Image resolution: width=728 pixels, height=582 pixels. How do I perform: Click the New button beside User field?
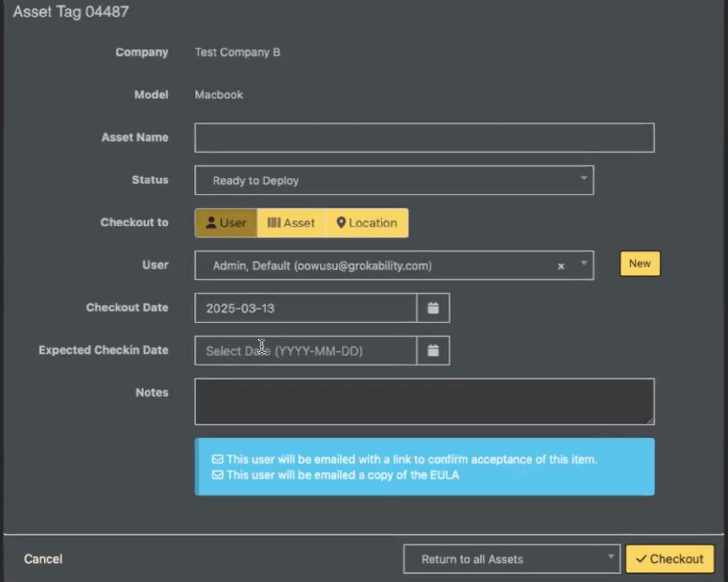pyautogui.click(x=640, y=263)
